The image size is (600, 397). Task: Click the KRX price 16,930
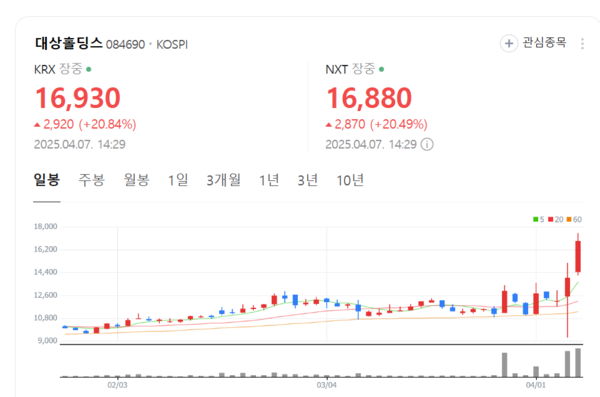click(78, 98)
